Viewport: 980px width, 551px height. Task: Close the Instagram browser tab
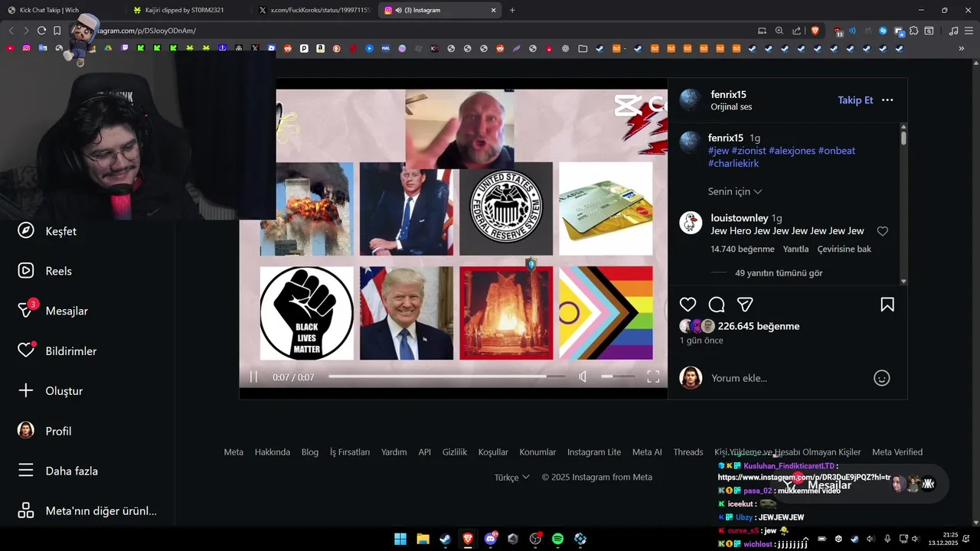493,10
